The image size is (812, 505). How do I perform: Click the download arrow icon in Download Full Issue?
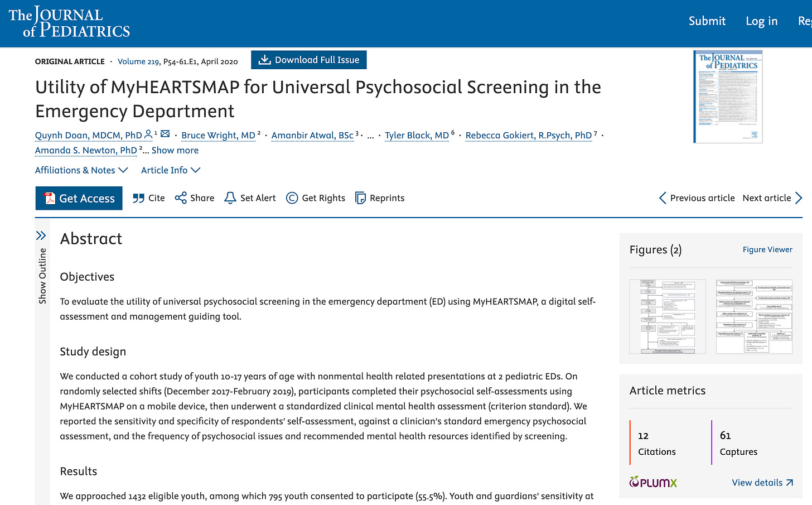pos(265,60)
